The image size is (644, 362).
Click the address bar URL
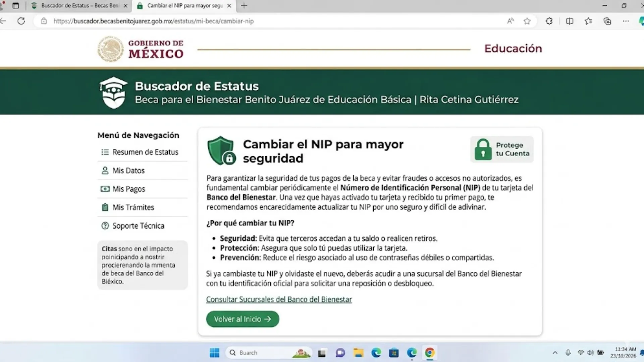pyautogui.click(x=153, y=21)
